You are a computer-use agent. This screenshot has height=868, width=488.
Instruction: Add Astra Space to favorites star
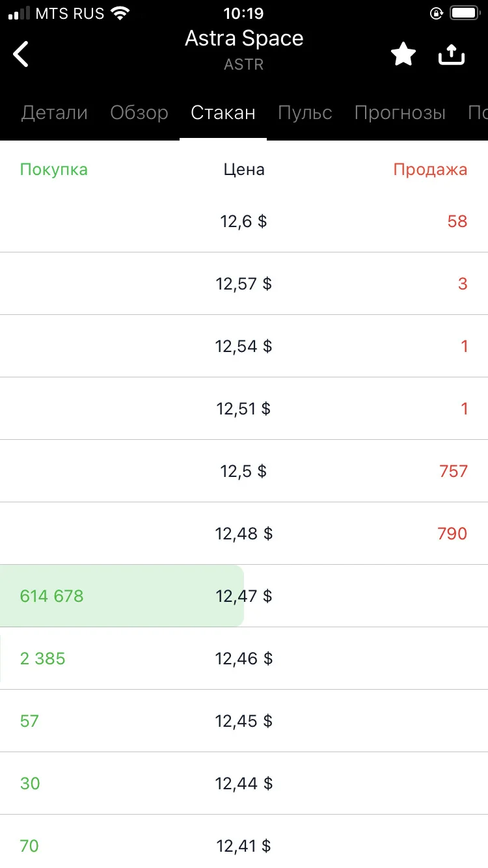[403, 55]
